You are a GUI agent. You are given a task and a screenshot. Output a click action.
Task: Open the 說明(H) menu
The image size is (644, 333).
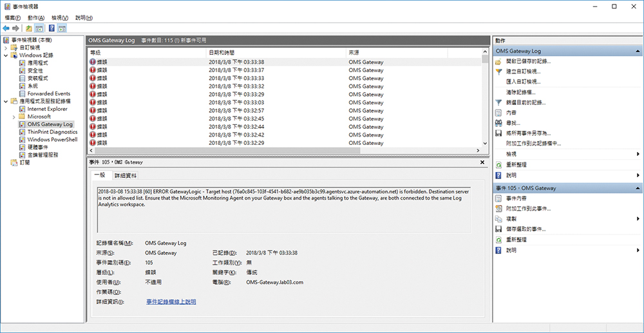tap(84, 18)
